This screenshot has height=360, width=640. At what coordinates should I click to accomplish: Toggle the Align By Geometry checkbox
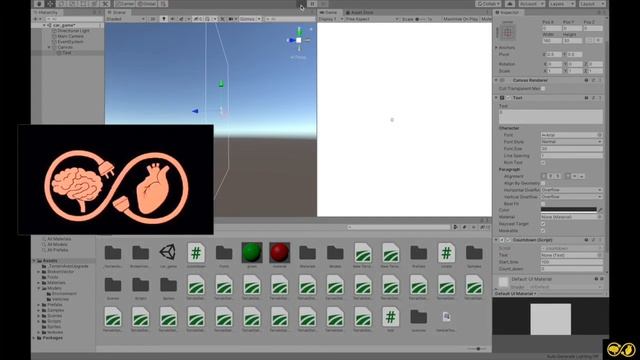[x=543, y=183]
